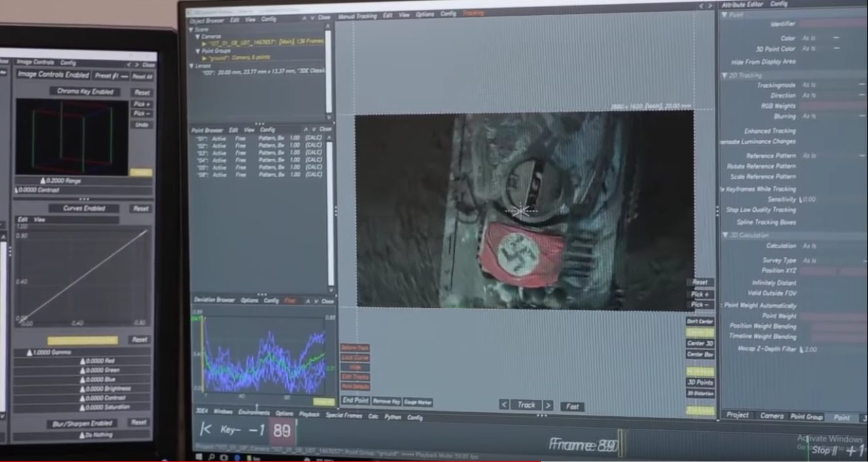The width and height of the screenshot is (868, 462).
Task: Adjust the Gamma slider
Action: pos(82,352)
